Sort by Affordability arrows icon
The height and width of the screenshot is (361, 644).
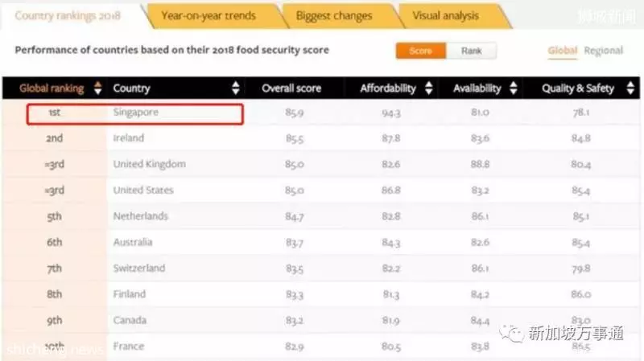point(429,88)
